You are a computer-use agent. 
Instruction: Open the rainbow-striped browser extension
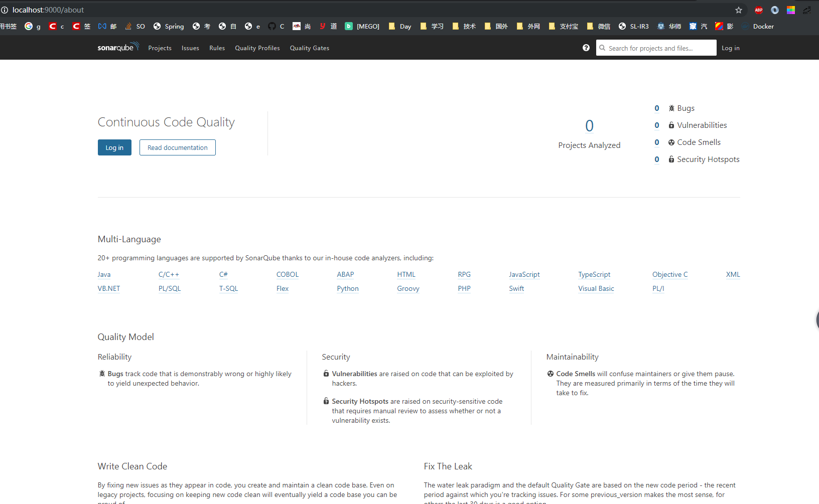[791, 10]
